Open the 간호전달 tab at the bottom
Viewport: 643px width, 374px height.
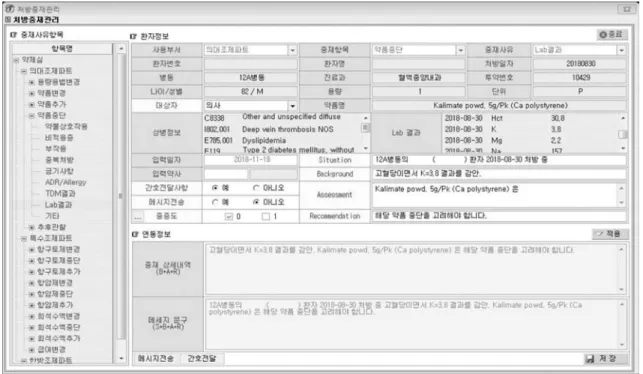(x=202, y=359)
